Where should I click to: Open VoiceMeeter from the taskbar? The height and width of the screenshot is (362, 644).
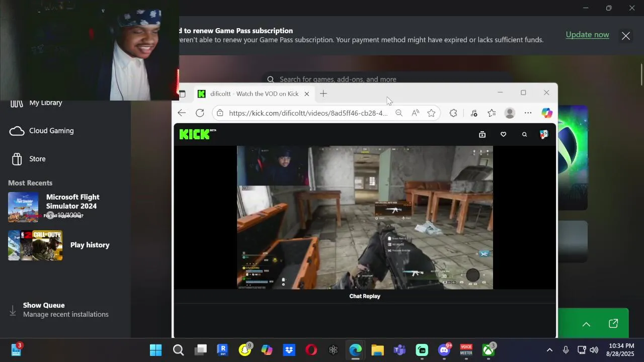(466, 350)
